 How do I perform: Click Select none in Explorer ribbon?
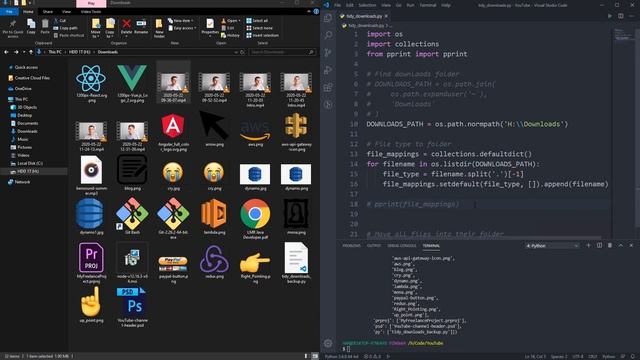click(259, 28)
